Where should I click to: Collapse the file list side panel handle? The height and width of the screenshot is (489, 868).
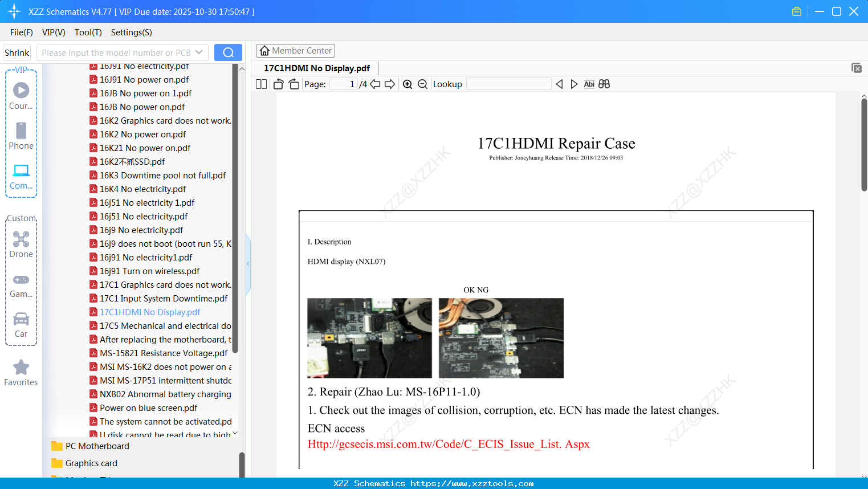248,264
